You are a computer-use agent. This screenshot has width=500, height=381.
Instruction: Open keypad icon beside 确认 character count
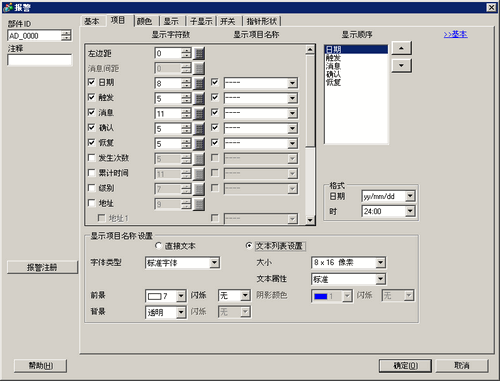click(x=199, y=129)
